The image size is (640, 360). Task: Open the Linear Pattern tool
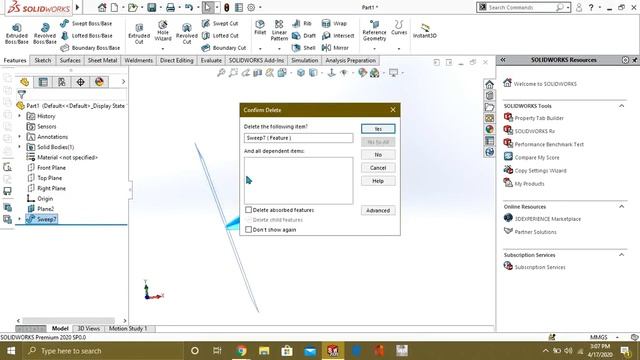tap(279, 30)
